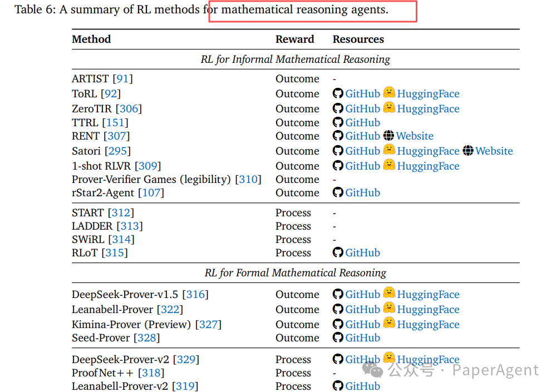Click the HuggingFace emoji icon in the ZeroTIR row
Image resolution: width=556 pixels, height=392 pixels.
[x=389, y=107]
